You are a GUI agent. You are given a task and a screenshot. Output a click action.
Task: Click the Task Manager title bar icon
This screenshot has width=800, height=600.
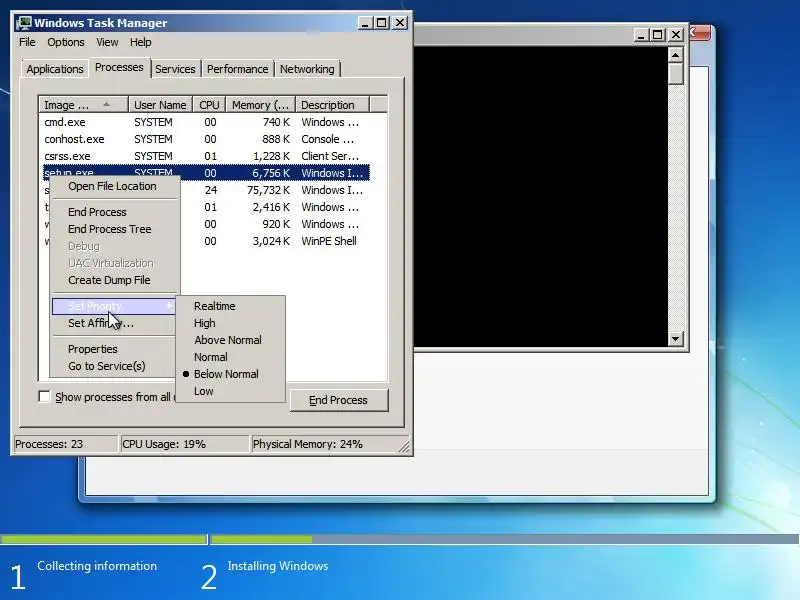click(x=23, y=23)
